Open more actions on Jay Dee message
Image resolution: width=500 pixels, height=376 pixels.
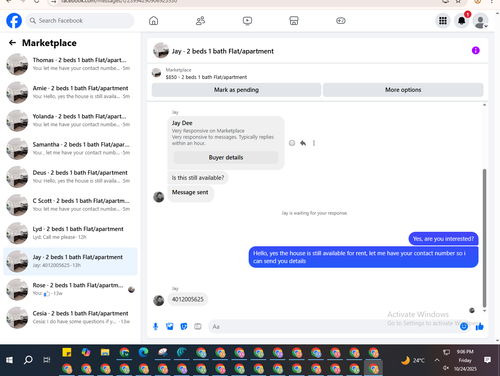tap(314, 143)
